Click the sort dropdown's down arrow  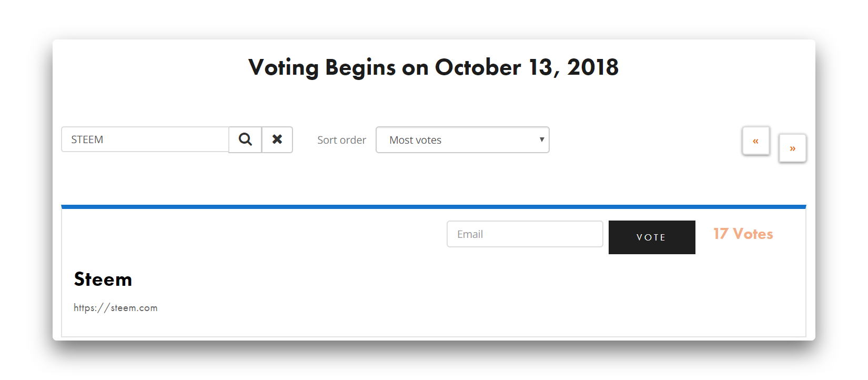coord(542,139)
